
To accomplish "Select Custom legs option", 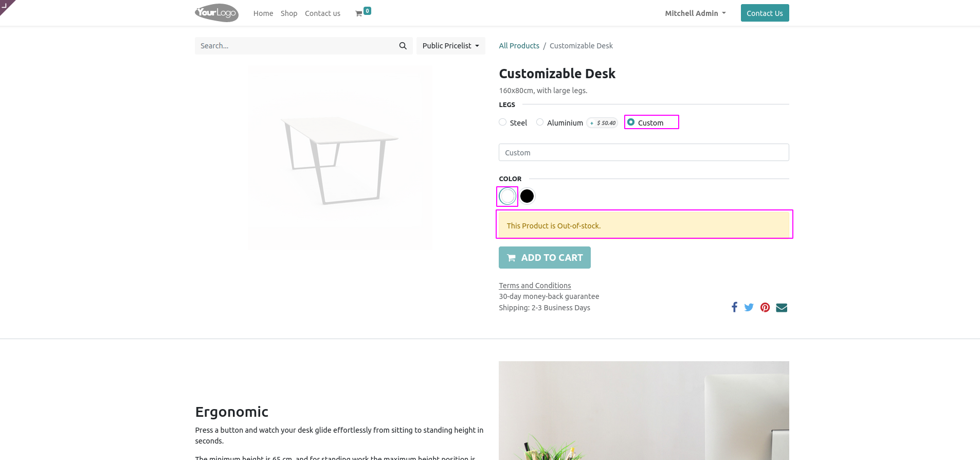I will [631, 122].
